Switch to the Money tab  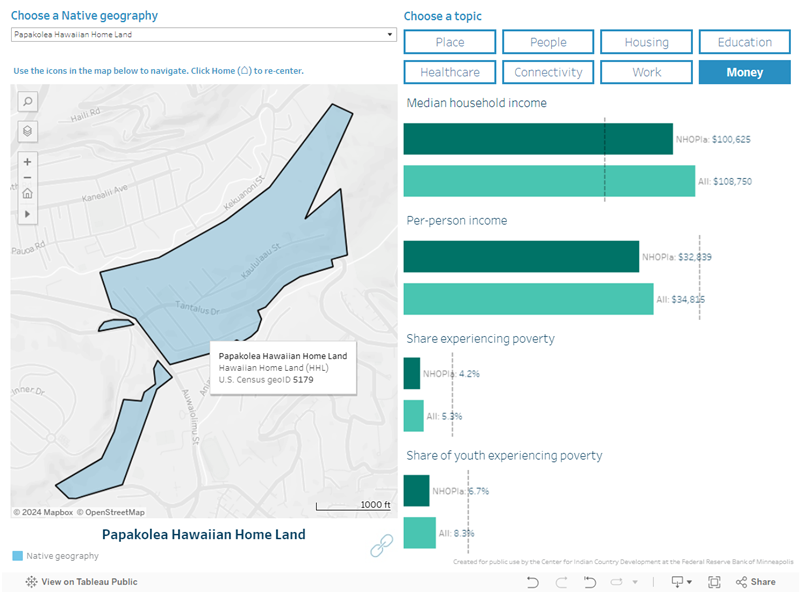(x=744, y=72)
